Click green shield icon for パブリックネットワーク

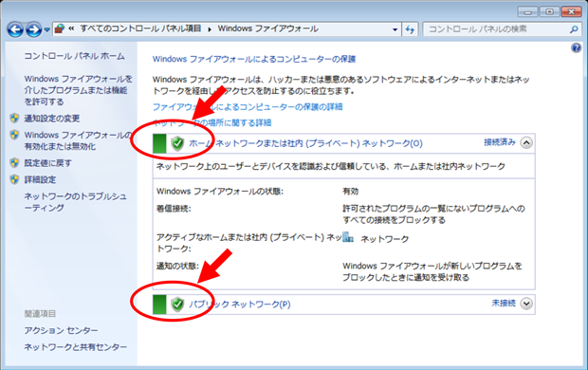[177, 304]
